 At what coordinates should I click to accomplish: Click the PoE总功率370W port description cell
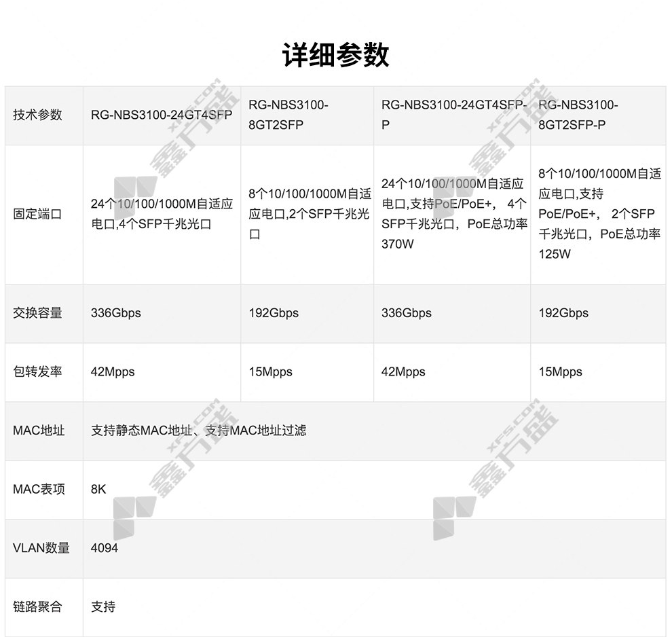tap(453, 214)
